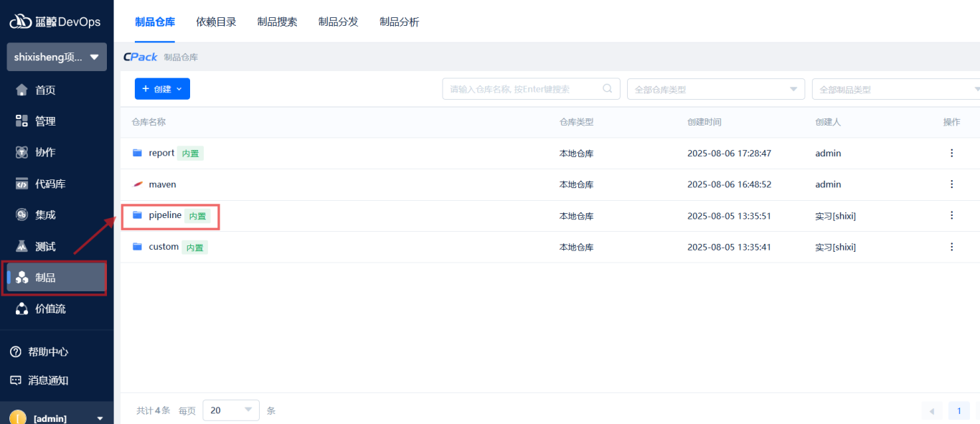Open the 协作 collaboration sidebar icon
The width and height of the screenshot is (980, 424).
tap(22, 152)
